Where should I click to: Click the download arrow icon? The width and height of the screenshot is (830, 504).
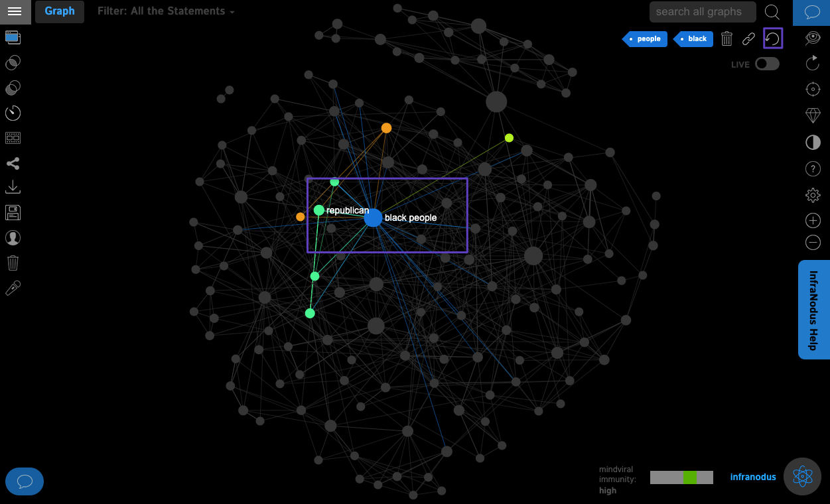pos(13,188)
